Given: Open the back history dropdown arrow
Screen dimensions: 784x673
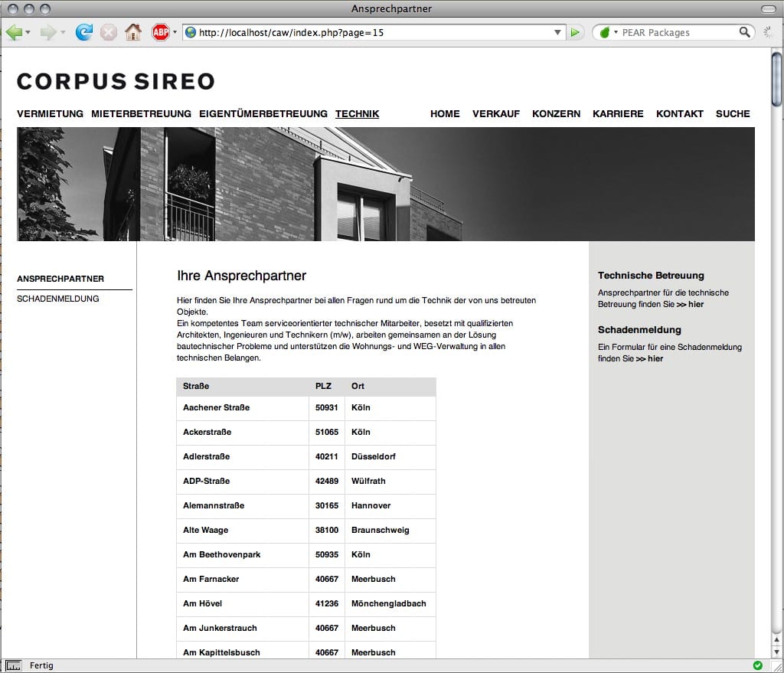Looking at the screenshot, I should 28,32.
